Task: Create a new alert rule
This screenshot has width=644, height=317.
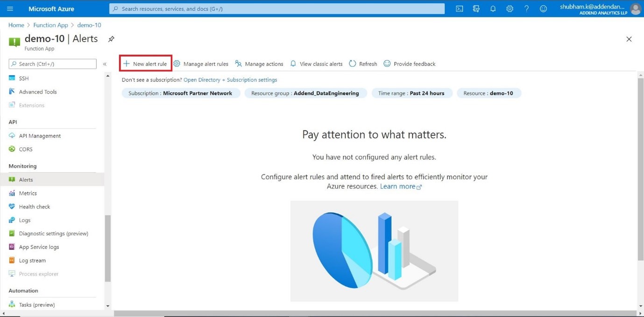Action: pyautogui.click(x=145, y=64)
